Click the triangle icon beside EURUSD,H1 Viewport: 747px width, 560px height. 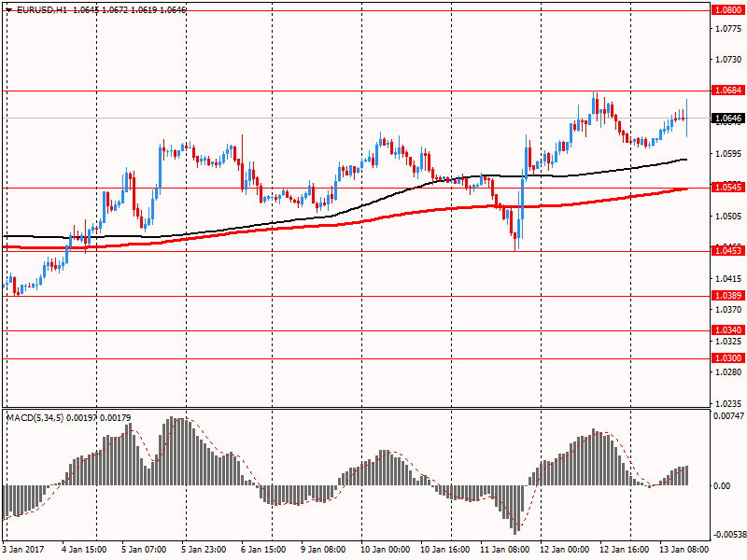coord(9,10)
